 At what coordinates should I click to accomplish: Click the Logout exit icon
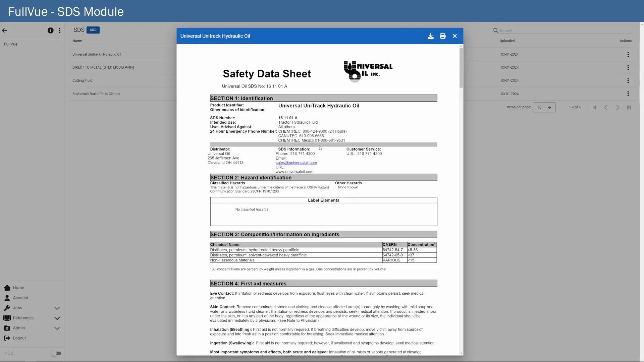click(x=7, y=338)
